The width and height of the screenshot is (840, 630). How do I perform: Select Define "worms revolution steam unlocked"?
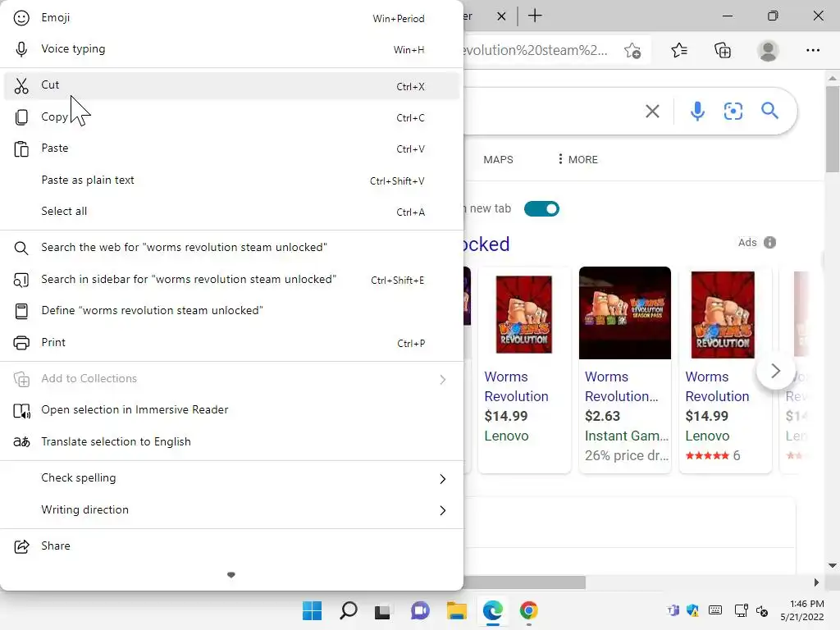(x=231, y=311)
